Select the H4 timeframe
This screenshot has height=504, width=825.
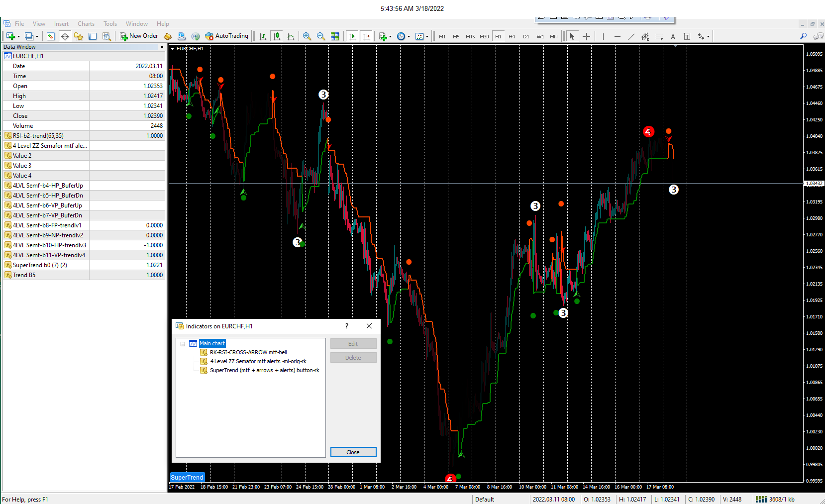pyautogui.click(x=512, y=36)
